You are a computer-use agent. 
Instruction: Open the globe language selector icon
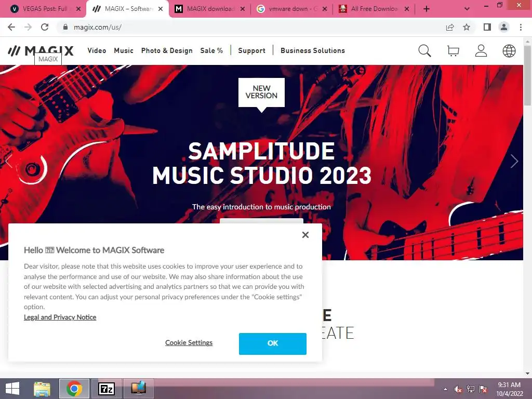click(509, 51)
